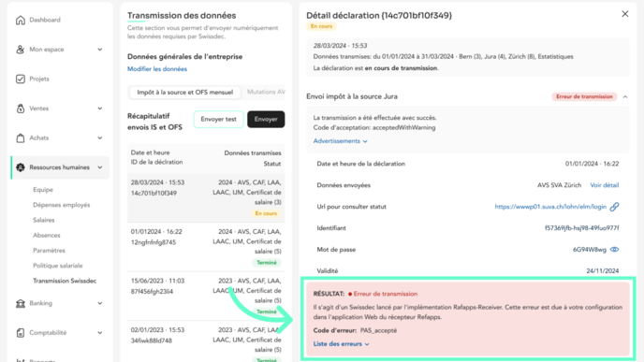The width and height of the screenshot is (644, 362).
Task: Click the AVS SVA Zürich value
Action: [x=559, y=185]
